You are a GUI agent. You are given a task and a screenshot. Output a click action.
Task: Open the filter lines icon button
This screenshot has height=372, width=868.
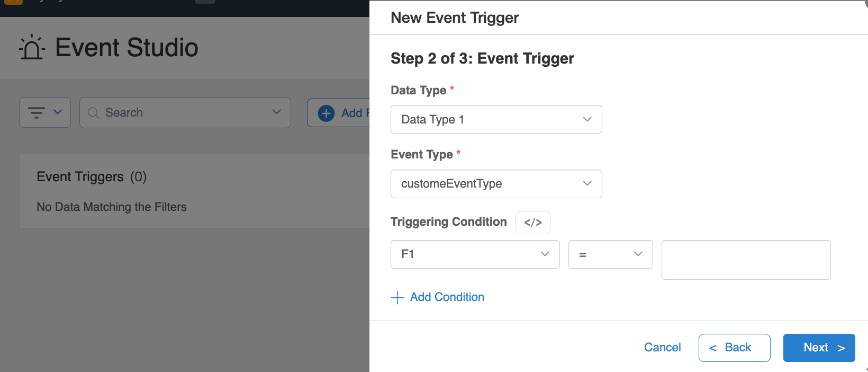(37, 112)
